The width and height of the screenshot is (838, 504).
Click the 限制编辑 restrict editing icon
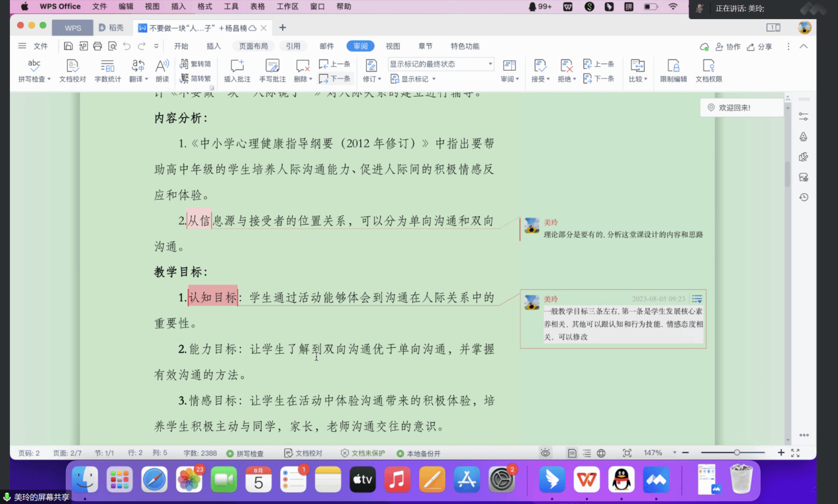point(673,66)
